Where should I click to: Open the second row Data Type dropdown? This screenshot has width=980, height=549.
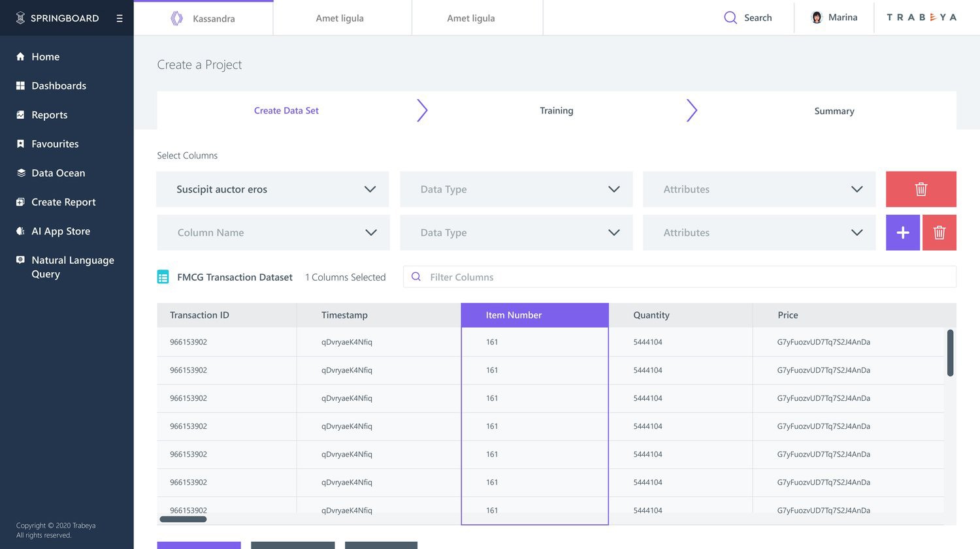pyautogui.click(x=516, y=232)
